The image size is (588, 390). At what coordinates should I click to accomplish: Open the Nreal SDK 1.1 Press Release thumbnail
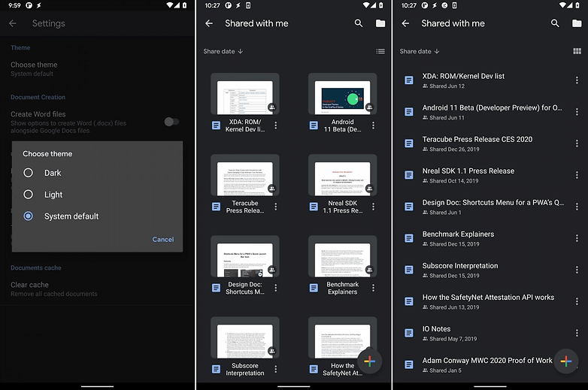coord(342,175)
